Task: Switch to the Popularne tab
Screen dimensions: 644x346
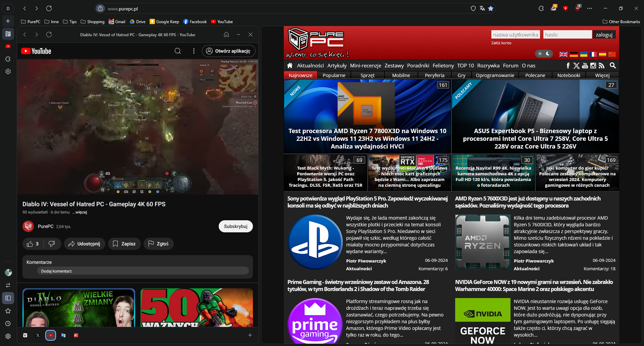Action: click(x=334, y=75)
